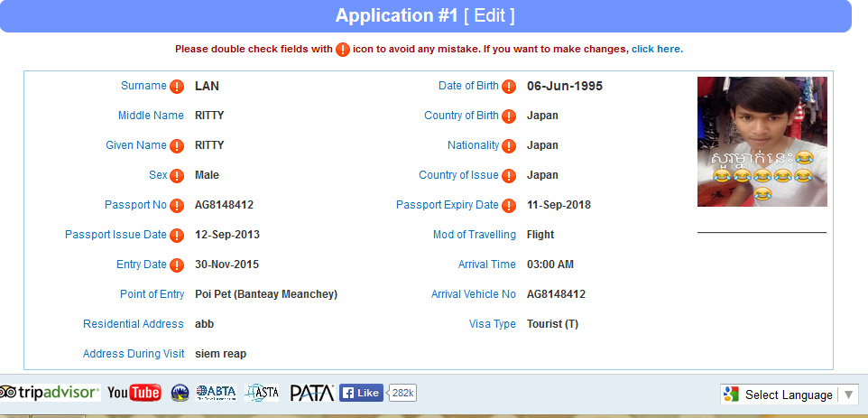
Task: Click the warning icon beside Entry Date
Action: (x=177, y=265)
